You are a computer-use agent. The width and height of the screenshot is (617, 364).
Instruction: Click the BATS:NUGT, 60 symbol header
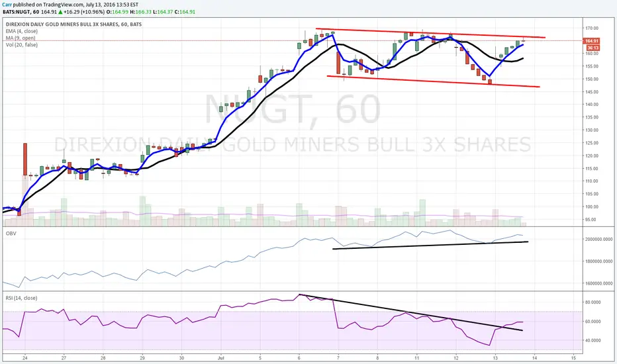coord(22,12)
